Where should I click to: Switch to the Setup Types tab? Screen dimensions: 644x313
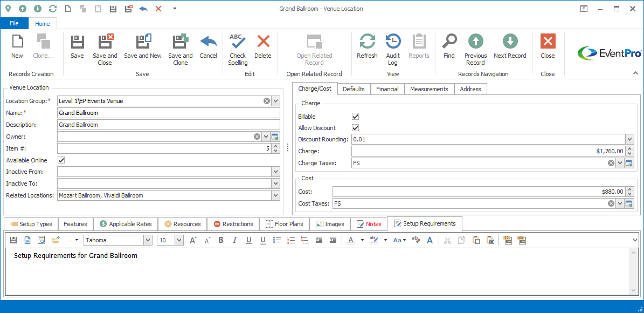31,224
